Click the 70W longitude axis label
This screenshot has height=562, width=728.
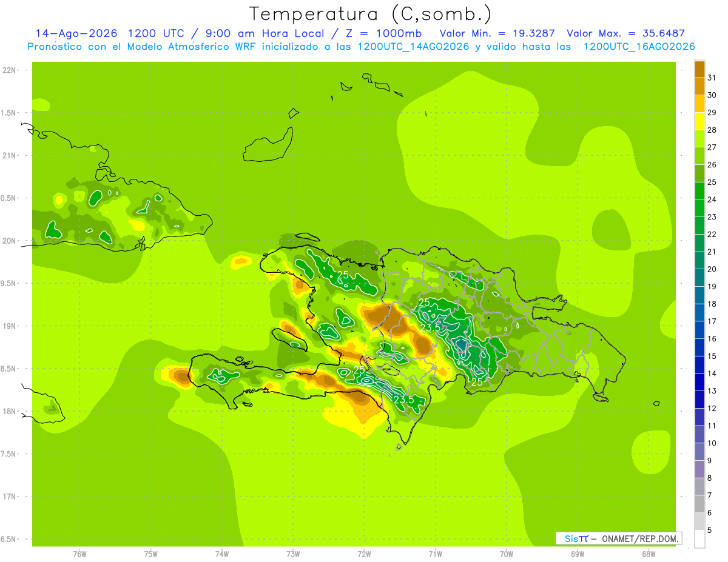click(507, 554)
